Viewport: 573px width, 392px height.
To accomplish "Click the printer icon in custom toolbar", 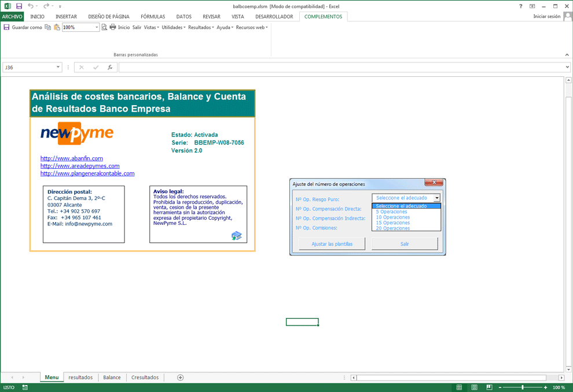I will click(x=113, y=27).
